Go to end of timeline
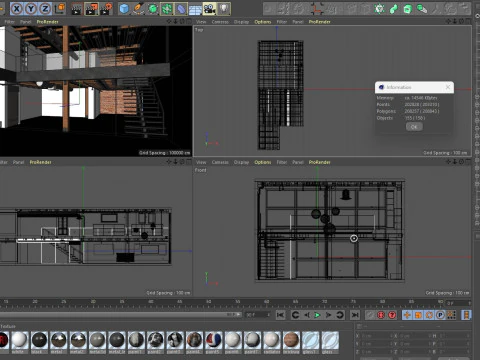The height and width of the screenshot is (360, 480). (355, 315)
